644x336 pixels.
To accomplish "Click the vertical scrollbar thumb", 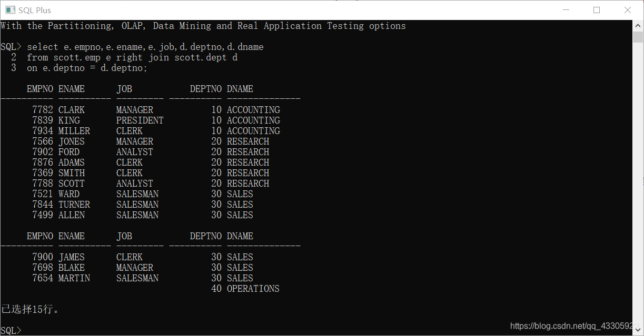I will (x=638, y=37).
